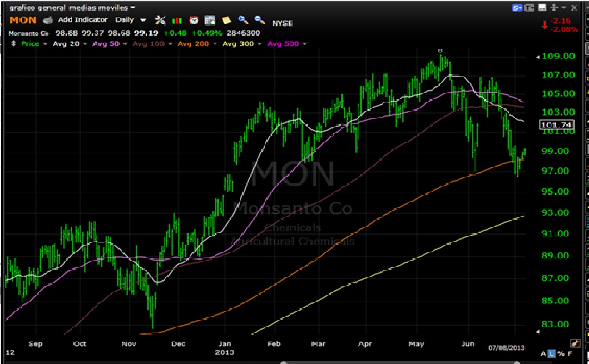Image resolution: width=589 pixels, height=364 pixels.
Task: Toggle the highlighted L log-scale option
Action: tap(551, 353)
